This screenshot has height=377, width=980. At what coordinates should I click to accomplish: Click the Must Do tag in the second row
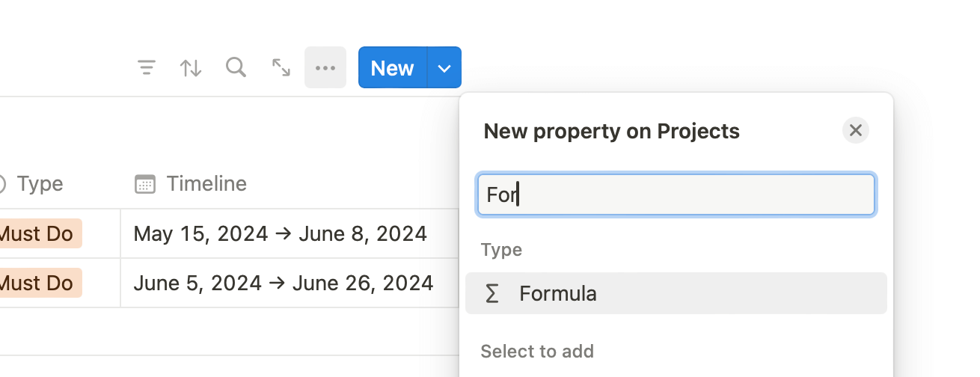[37, 283]
